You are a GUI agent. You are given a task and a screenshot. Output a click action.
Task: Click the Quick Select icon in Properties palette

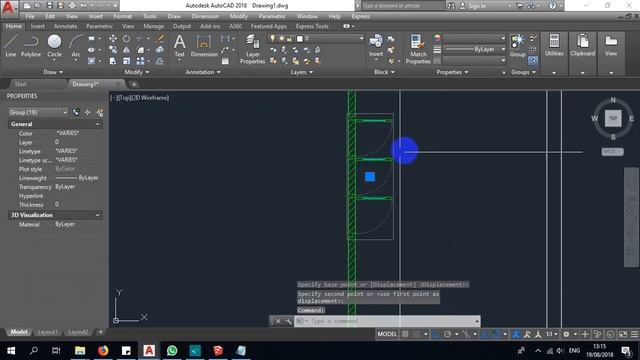tap(100, 112)
